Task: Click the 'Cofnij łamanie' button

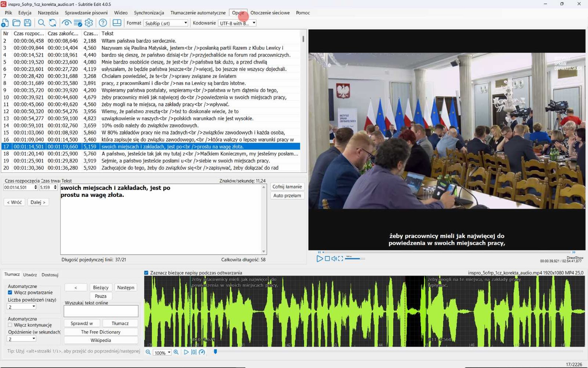Action: click(287, 187)
